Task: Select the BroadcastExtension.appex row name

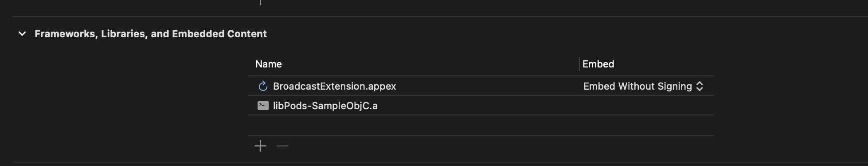Action: tap(335, 86)
